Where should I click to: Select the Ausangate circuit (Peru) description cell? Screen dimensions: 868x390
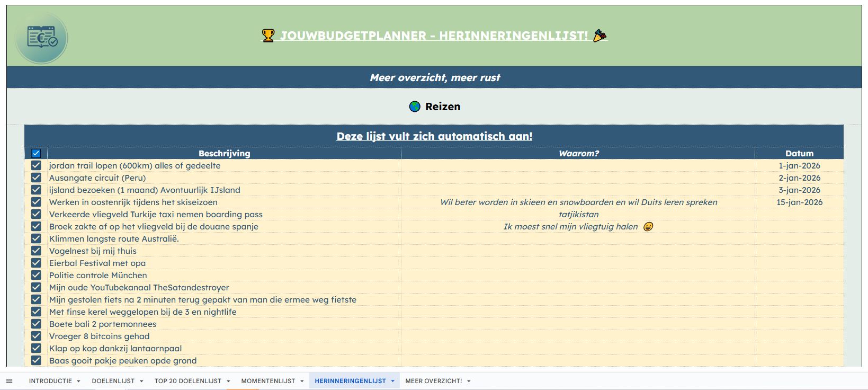97,178
